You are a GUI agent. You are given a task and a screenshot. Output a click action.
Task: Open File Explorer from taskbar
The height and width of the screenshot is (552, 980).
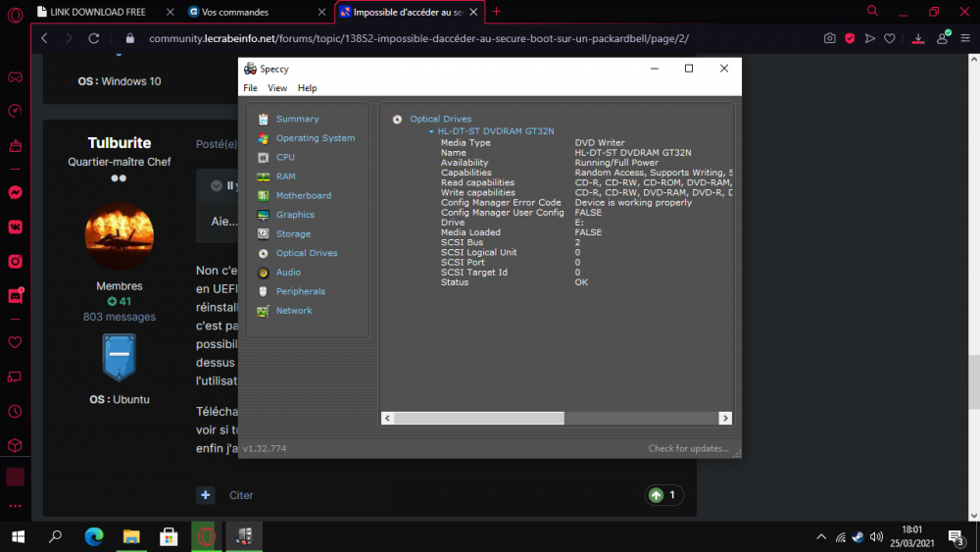[131, 536]
